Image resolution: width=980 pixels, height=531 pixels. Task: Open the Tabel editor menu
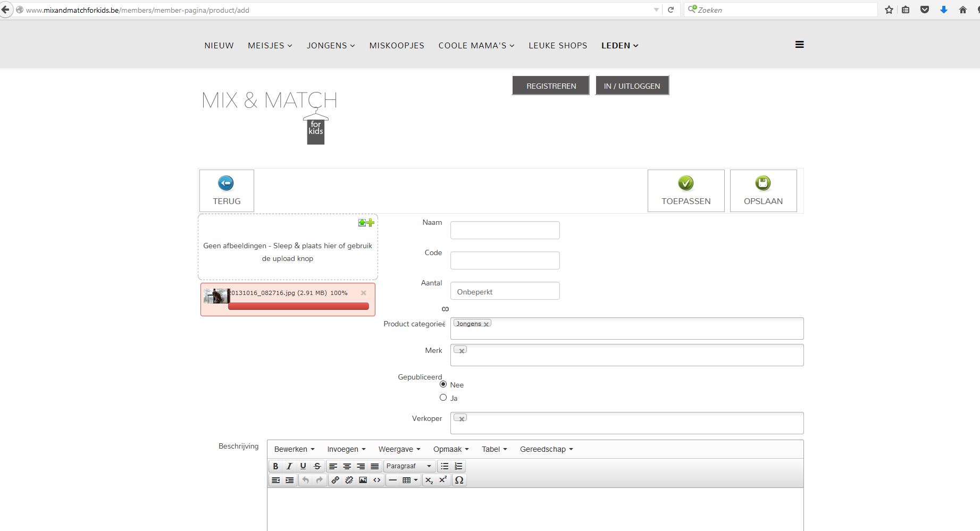pyautogui.click(x=495, y=449)
